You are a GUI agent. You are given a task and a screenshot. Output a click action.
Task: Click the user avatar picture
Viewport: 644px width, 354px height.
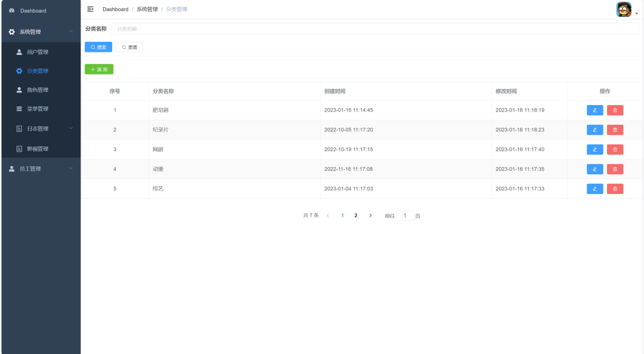[624, 10]
